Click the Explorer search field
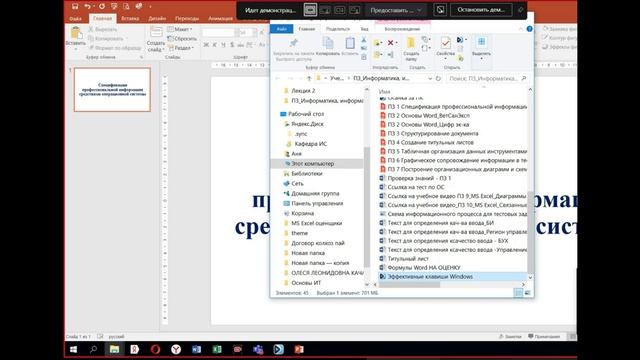The height and width of the screenshot is (360, 640). [488, 78]
